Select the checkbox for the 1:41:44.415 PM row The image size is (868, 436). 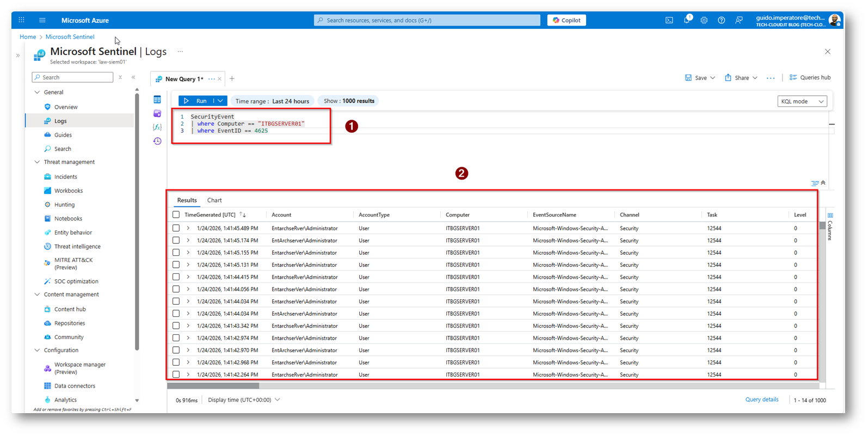[x=176, y=277]
